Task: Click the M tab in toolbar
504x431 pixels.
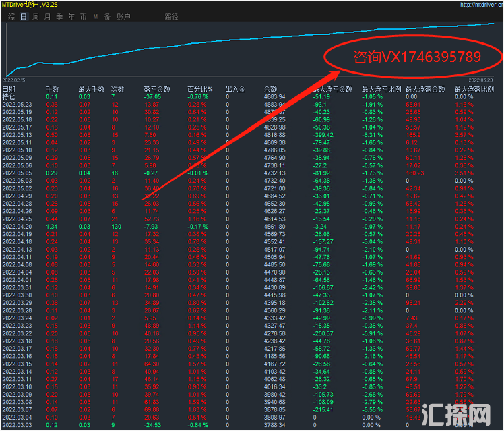Action: pos(95,16)
